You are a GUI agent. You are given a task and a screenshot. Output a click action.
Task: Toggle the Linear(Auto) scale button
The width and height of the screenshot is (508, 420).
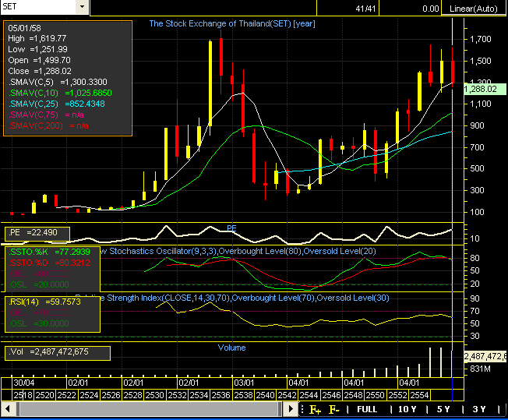477,9
